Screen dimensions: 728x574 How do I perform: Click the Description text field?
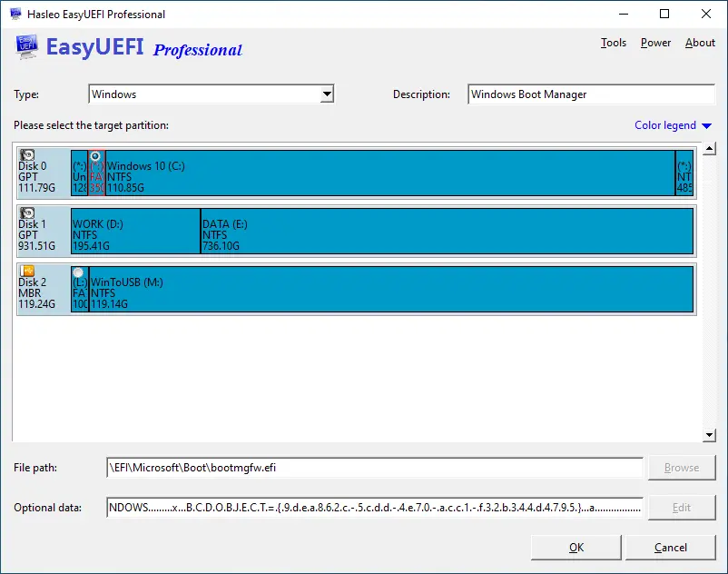(591, 94)
